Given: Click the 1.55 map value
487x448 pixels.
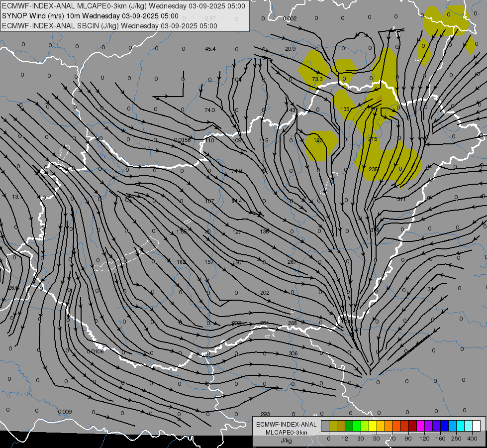Looking at the screenshot, I should pyautogui.click(x=182, y=231).
